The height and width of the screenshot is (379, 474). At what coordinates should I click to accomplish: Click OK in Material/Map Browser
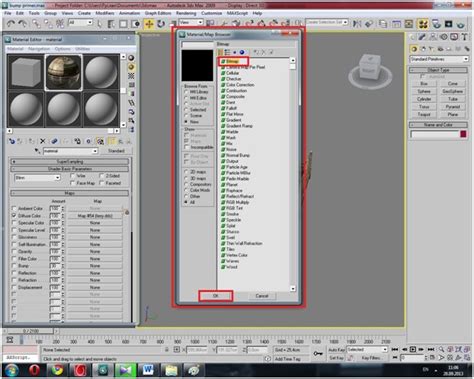point(216,296)
